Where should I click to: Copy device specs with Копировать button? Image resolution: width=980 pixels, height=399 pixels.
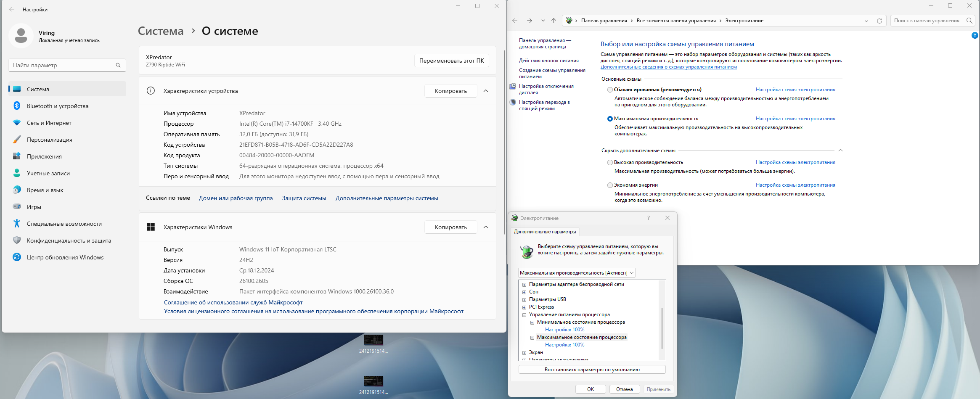click(450, 91)
